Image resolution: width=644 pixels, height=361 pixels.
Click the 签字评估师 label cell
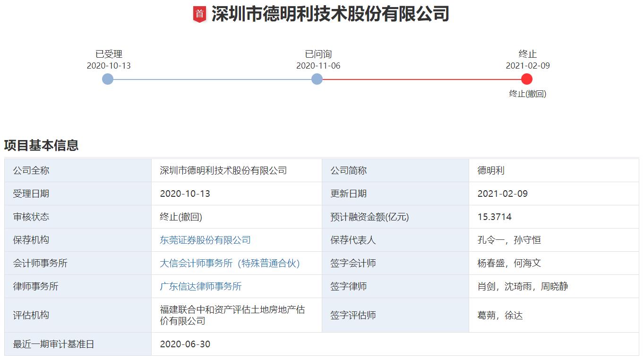pos(395,315)
